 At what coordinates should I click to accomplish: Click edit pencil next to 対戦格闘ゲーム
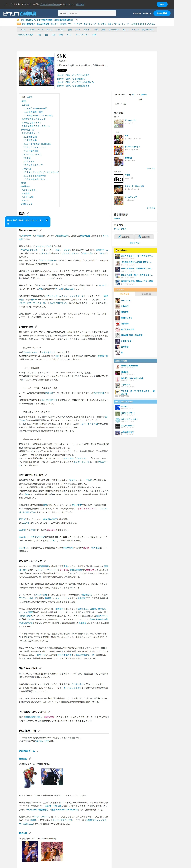tap(38, 751)
